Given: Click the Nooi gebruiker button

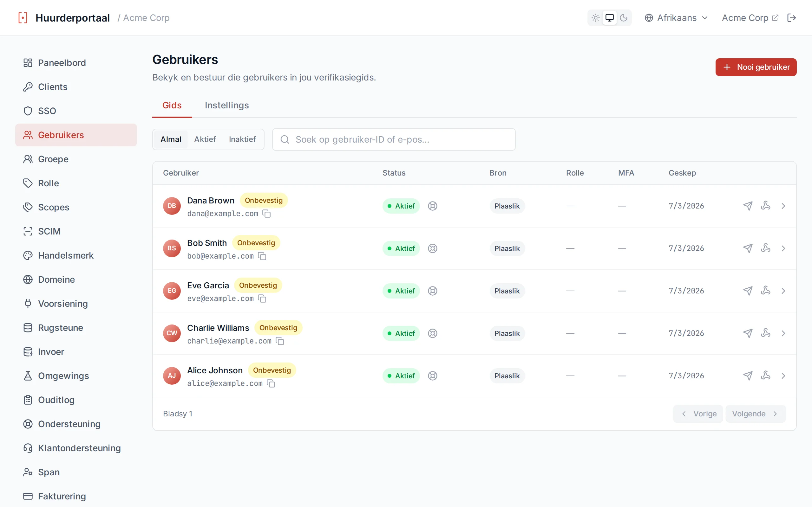Looking at the screenshot, I should coord(756,67).
